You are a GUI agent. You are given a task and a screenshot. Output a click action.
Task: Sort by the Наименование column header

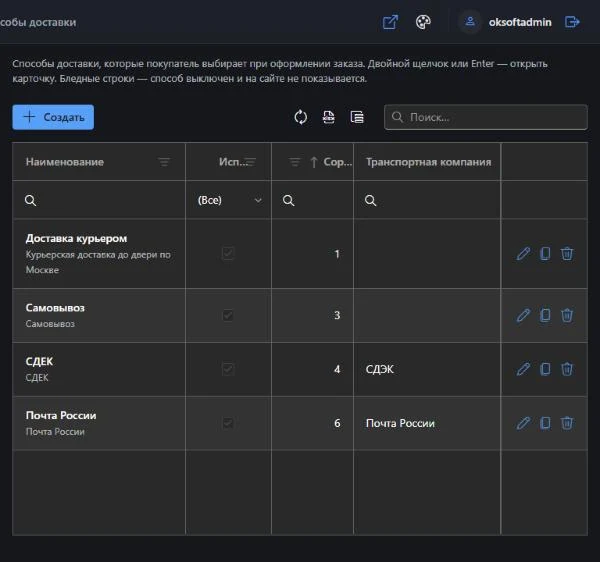tap(65, 162)
